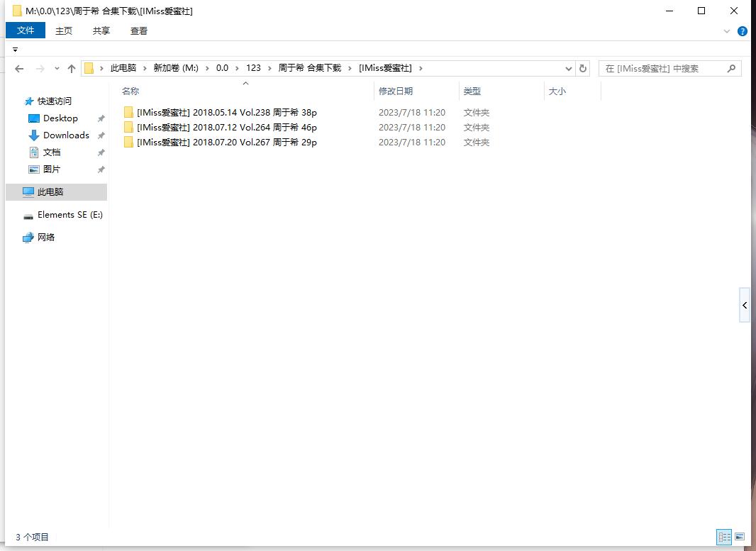
Task: Switch to large thumbnails view
Action: pos(739,537)
